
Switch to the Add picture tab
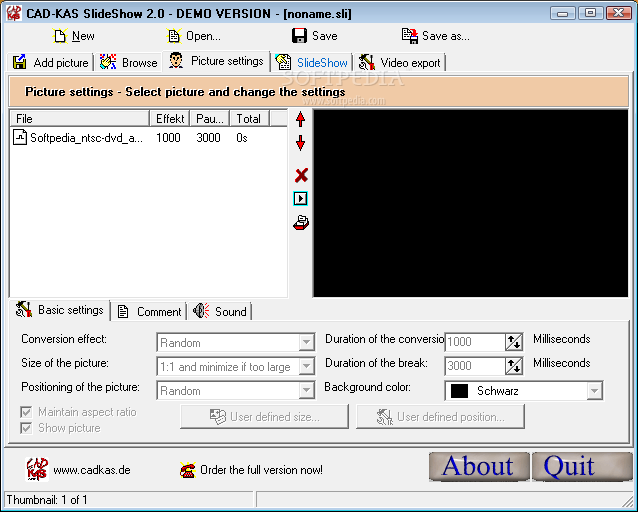click(50, 63)
